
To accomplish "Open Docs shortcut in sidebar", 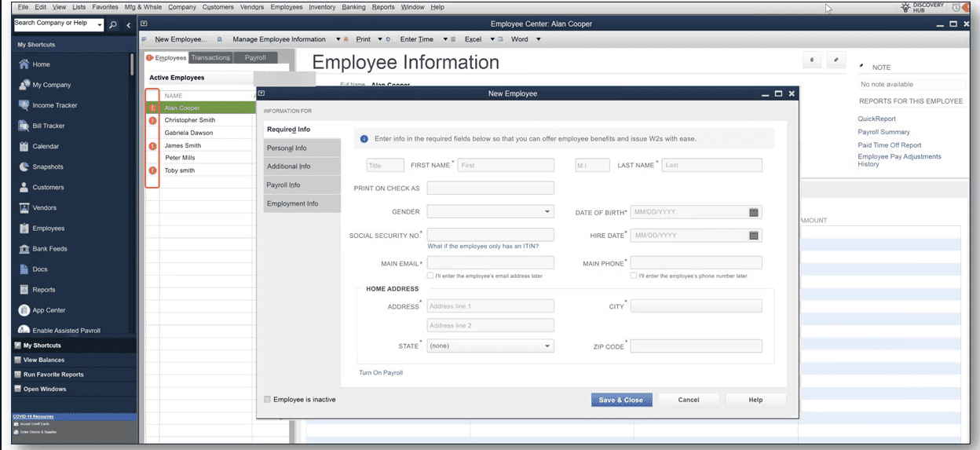I will pyautogui.click(x=39, y=269).
